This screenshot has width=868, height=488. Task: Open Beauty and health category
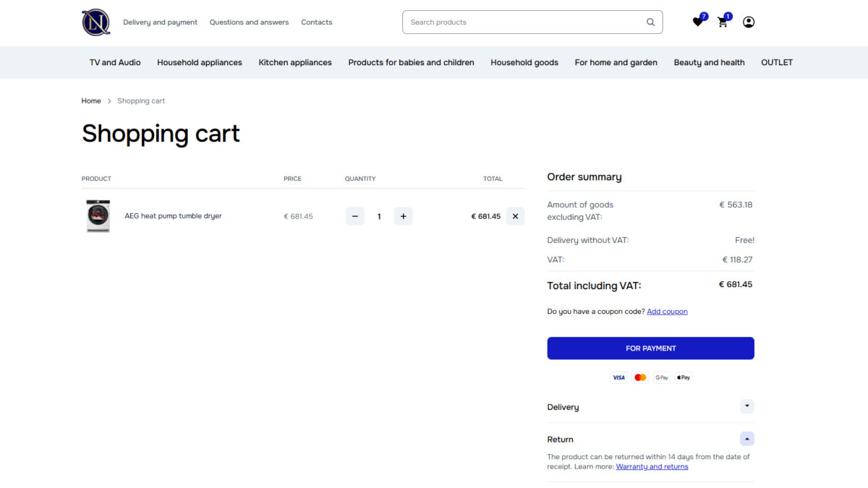pos(709,63)
